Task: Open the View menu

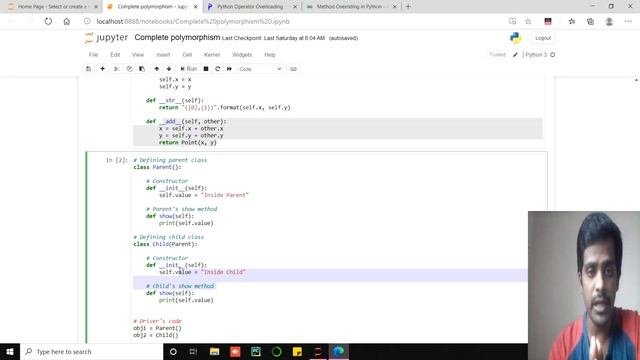Action: tap(138, 55)
